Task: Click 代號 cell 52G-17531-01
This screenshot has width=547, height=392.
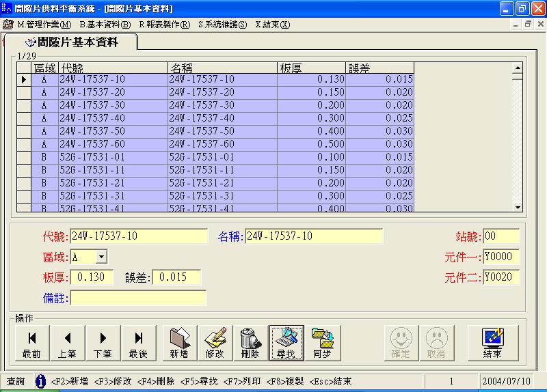Action: pyautogui.click(x=113, y=157)
